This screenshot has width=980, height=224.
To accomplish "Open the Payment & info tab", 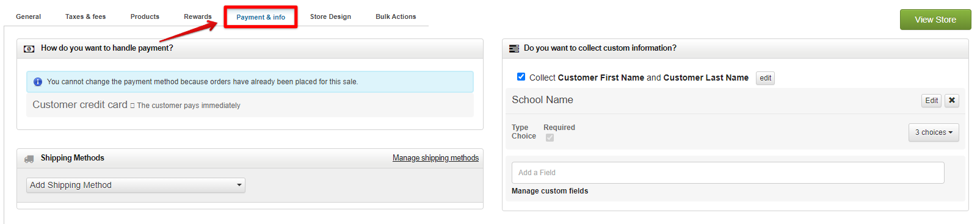I will coord(261,17).
